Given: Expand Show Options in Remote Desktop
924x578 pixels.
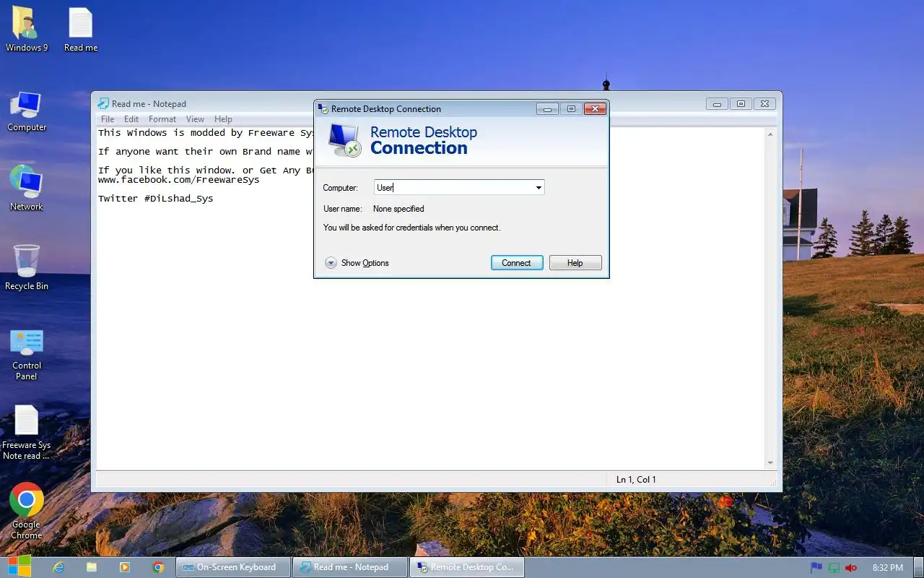Looking at the screenshot, I should click(357, 263).
